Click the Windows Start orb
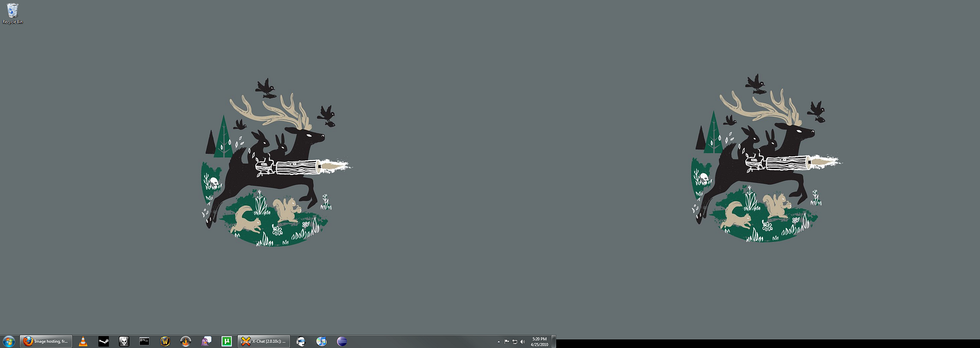This screenshot has width=980, height=348. 9,341
